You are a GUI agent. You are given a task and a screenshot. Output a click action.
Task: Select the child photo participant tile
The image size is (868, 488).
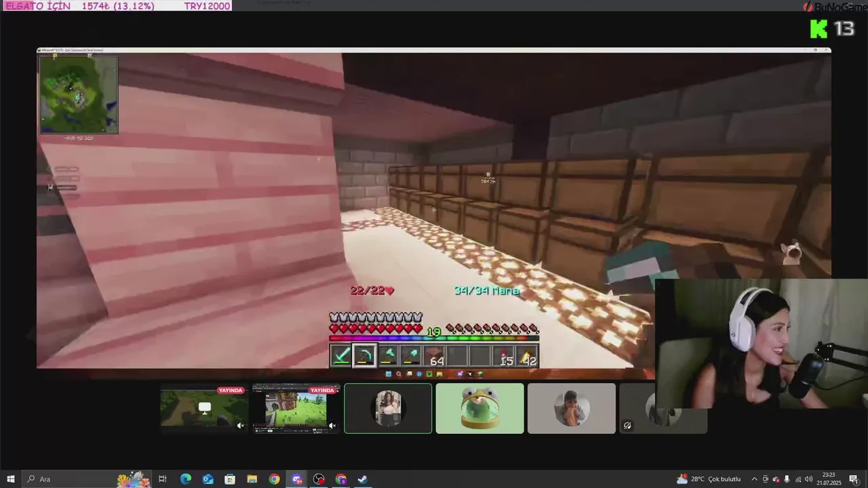click(x=572, y=408)
